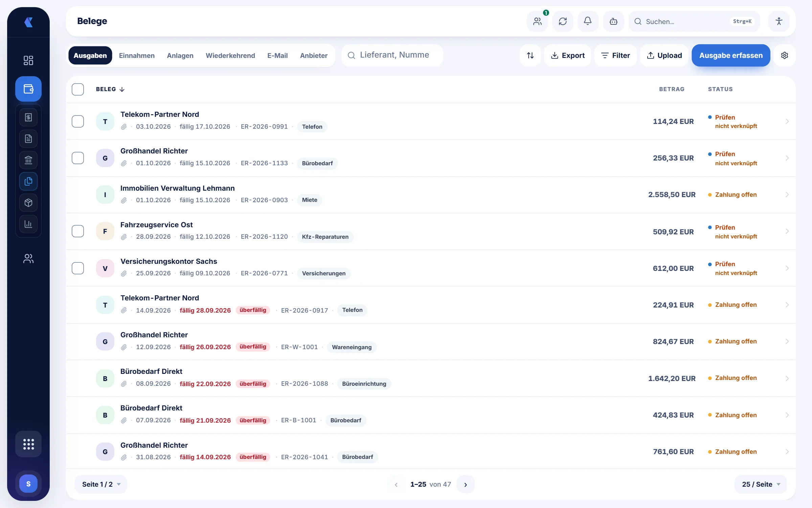Toggle the sort order arrows button
This screenshot has width=812, height=508.
pyautogui.click(x=530, y=55)
